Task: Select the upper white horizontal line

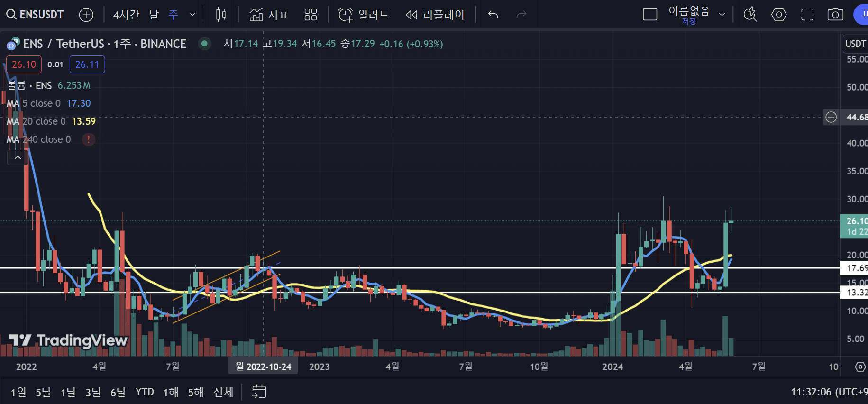Action: pos(420,268)
